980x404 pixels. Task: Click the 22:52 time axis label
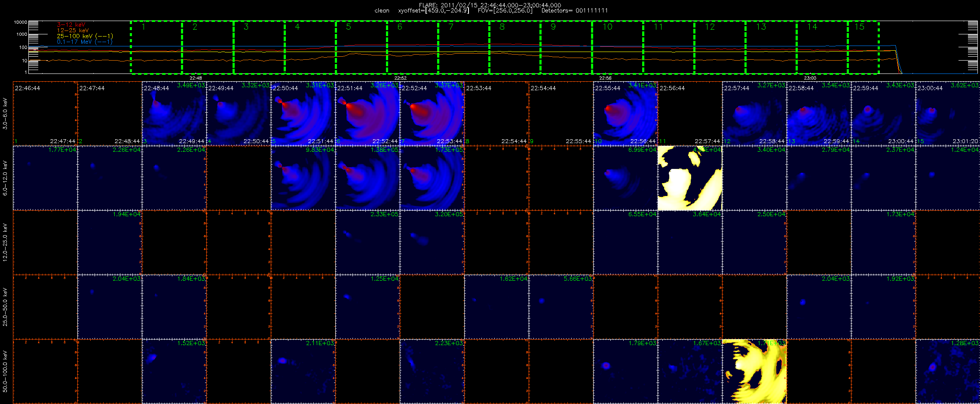(x=400, y=78)
